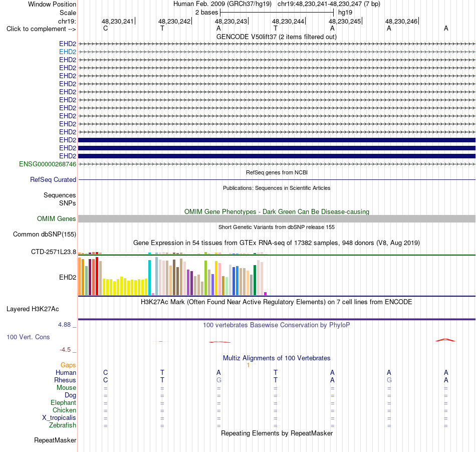
Task: Click the 100 Vert. Cons label
Action: coord(28,337)
